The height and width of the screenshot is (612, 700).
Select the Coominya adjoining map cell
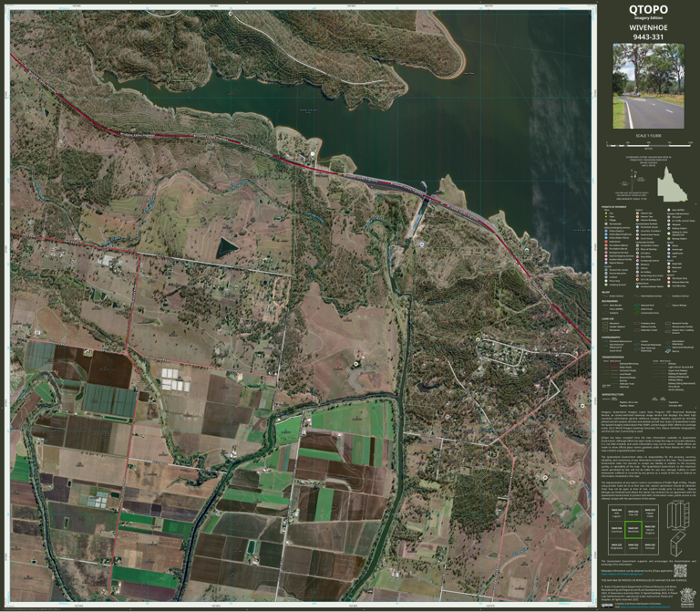coord(616,530)
